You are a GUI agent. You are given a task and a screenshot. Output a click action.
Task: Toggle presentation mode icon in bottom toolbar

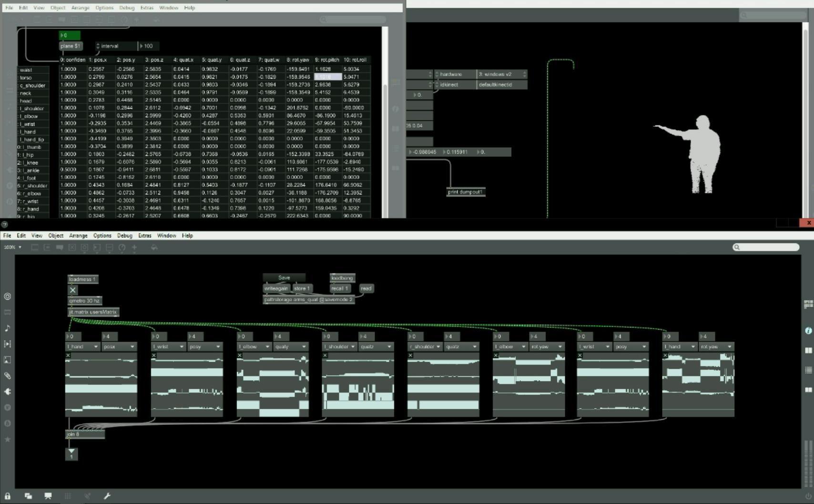[x=48, y=496]
